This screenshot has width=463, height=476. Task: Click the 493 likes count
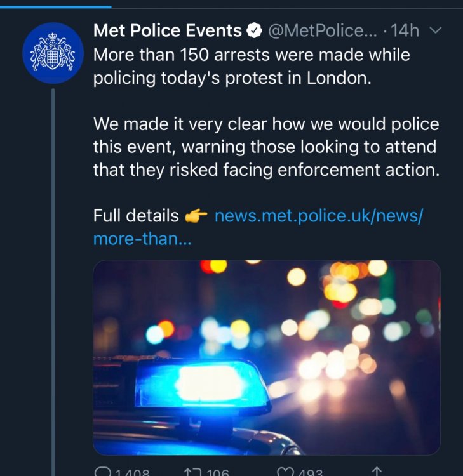coord(311,473)
